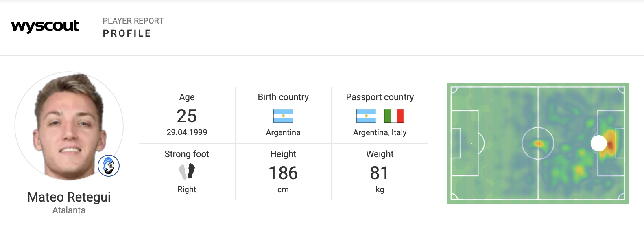This screenshot has width=644, height=228.
Task: Click the Wyscout logo
Action: click(45, 26)
